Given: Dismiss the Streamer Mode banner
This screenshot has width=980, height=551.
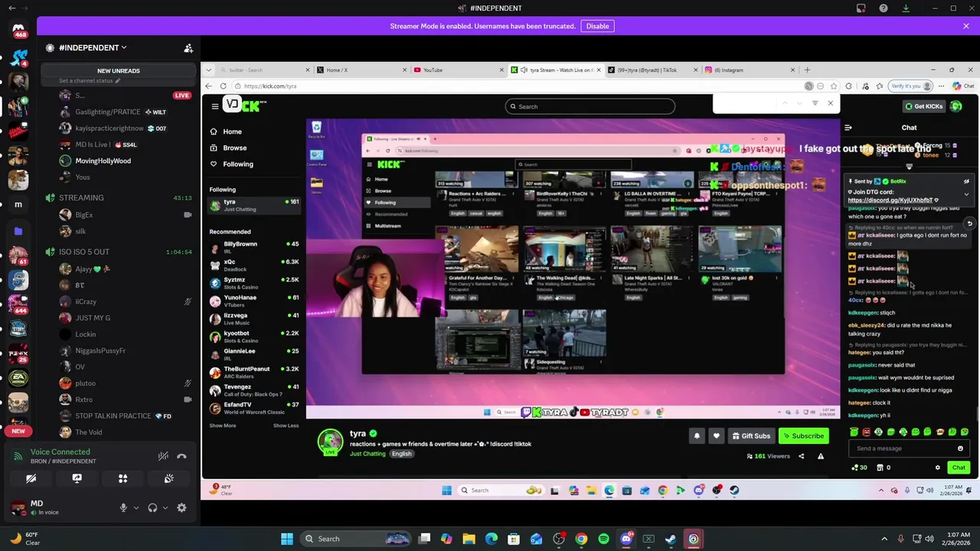Looking at the screenshot, I should pyautogui.click(x=965, y=26).
